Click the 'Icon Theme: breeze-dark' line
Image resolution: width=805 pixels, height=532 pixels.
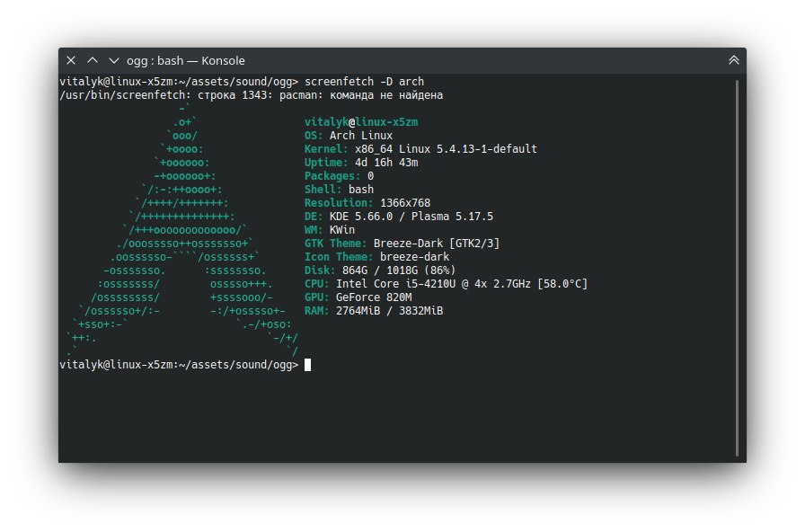pos(376,257)
